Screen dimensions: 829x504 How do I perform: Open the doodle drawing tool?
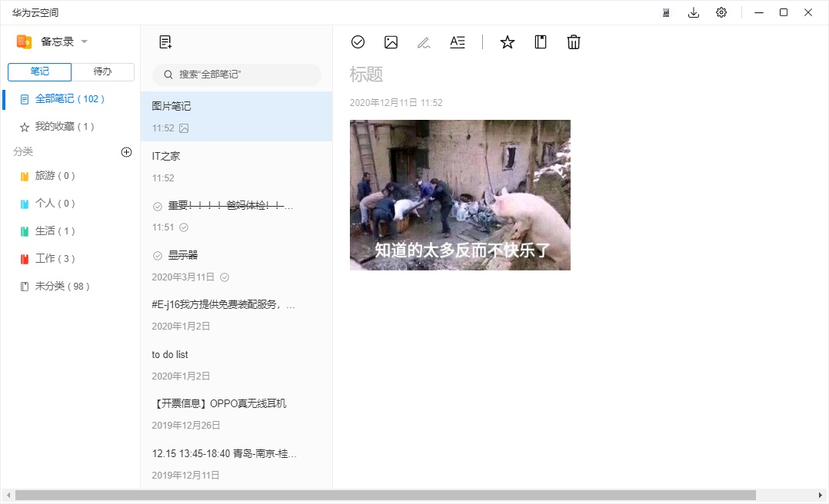[424, 41]
